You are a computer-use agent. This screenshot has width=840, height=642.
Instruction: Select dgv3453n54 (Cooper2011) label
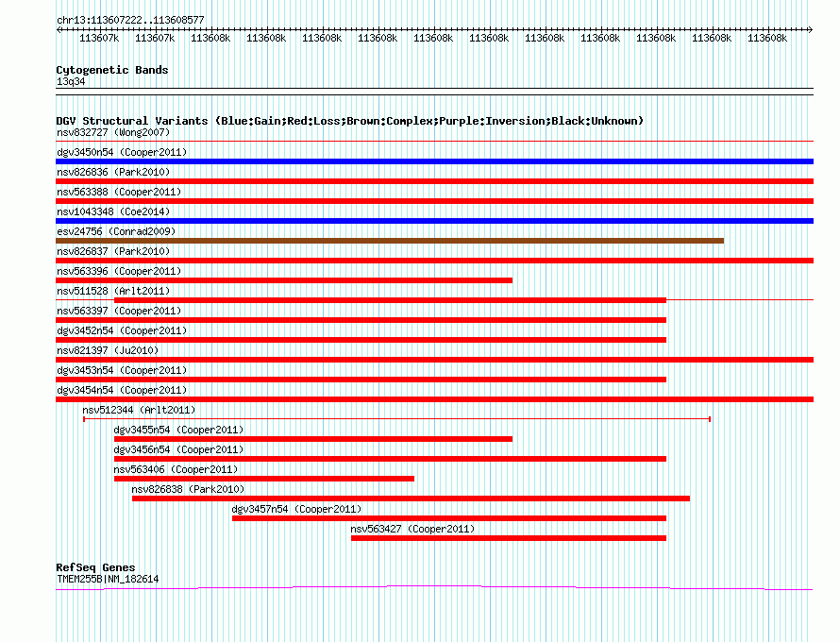tap(122, 370)
